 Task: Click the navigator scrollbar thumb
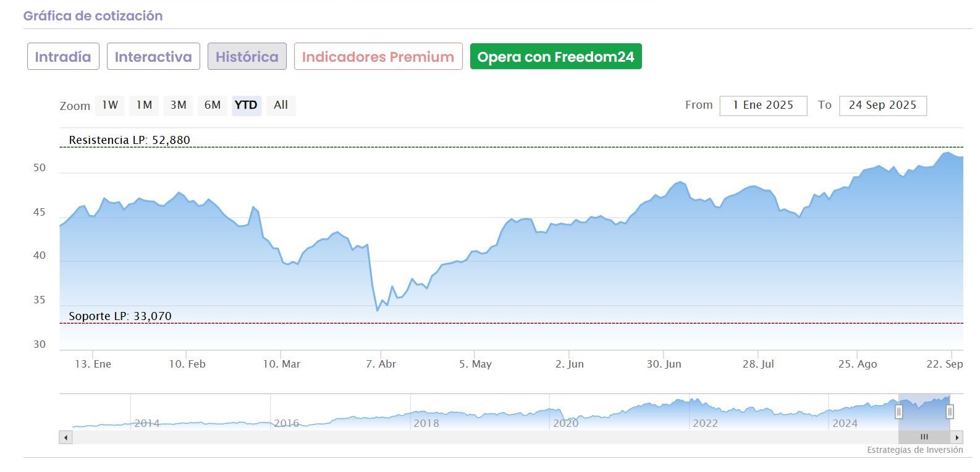(x=924, y=437)
